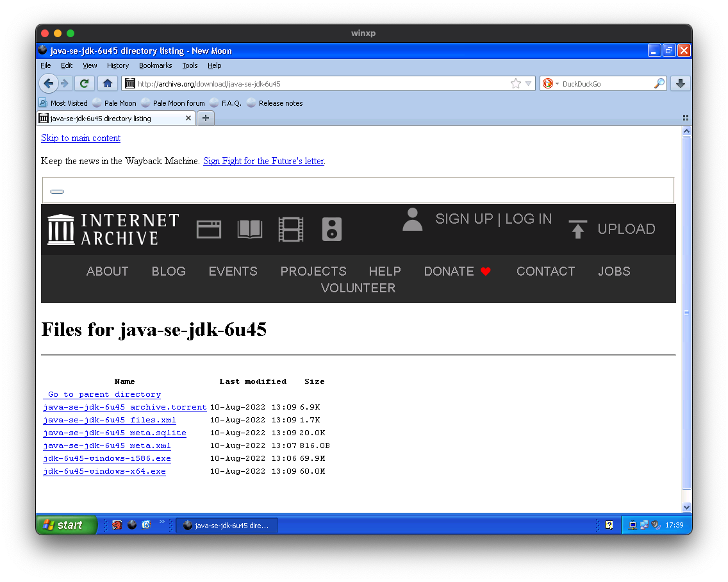
Task: Bookmark this page with the star icon
Action: tap(515, 83)
